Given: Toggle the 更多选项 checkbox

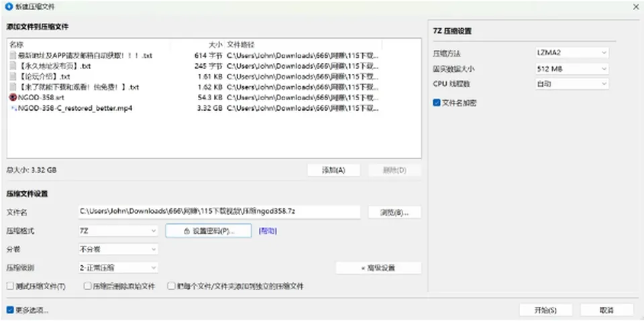Looking at the screenshot, I should (10, 310).
